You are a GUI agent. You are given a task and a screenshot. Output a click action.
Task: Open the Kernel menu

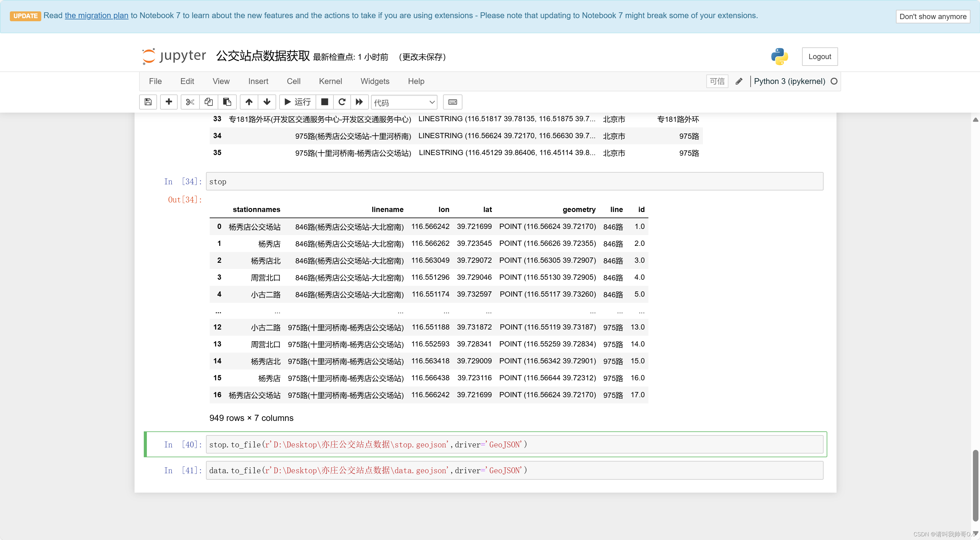(x=330, y=81)
